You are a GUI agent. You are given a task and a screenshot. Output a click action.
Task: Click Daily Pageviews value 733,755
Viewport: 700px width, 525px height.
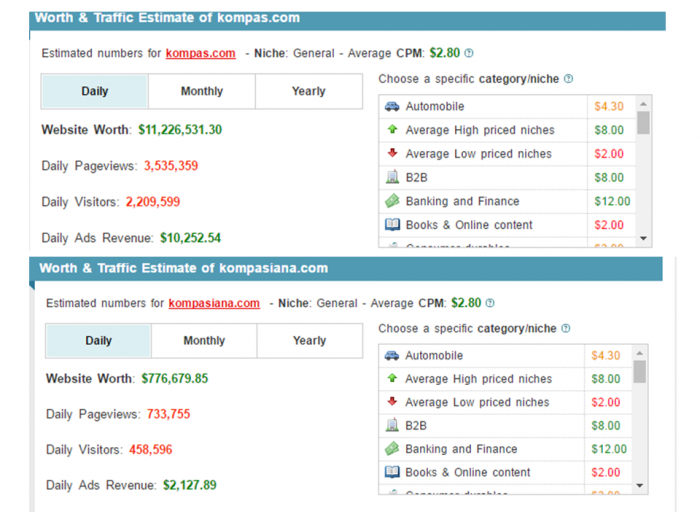point(168,414)
